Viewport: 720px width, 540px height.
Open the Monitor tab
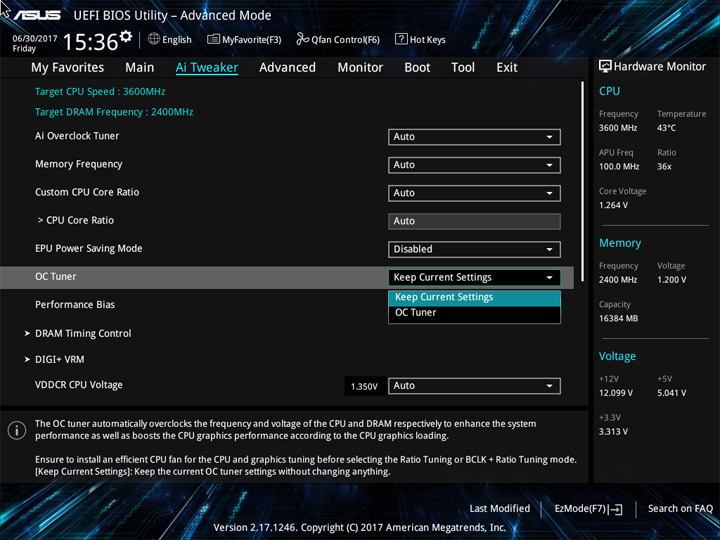coord(360,68)
